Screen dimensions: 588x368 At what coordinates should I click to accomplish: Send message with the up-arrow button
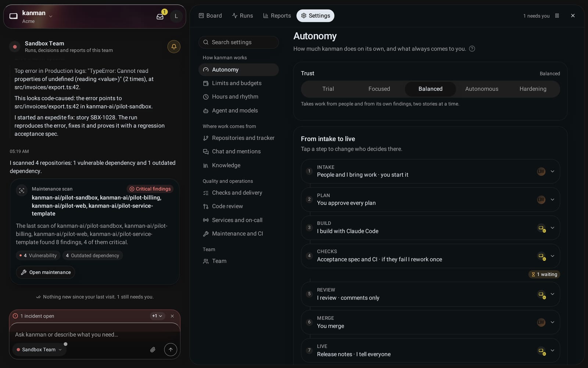click(x=171, y=350)
